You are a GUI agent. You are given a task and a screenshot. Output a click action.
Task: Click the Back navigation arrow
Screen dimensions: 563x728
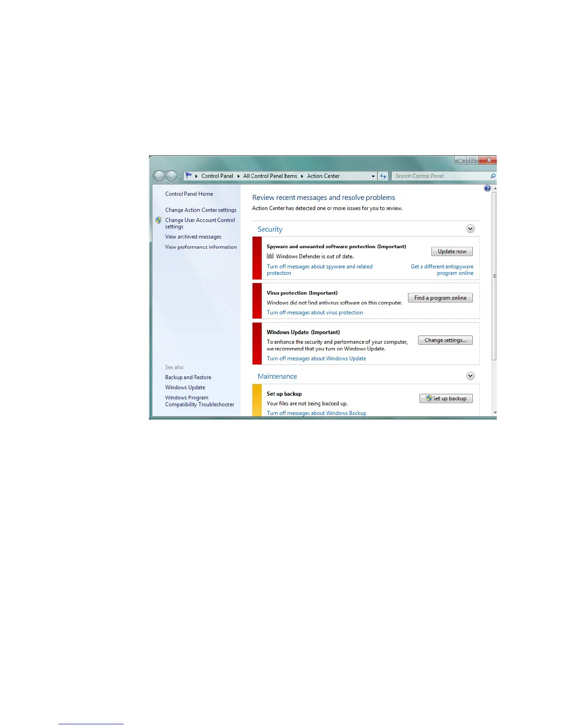[159, 176]
